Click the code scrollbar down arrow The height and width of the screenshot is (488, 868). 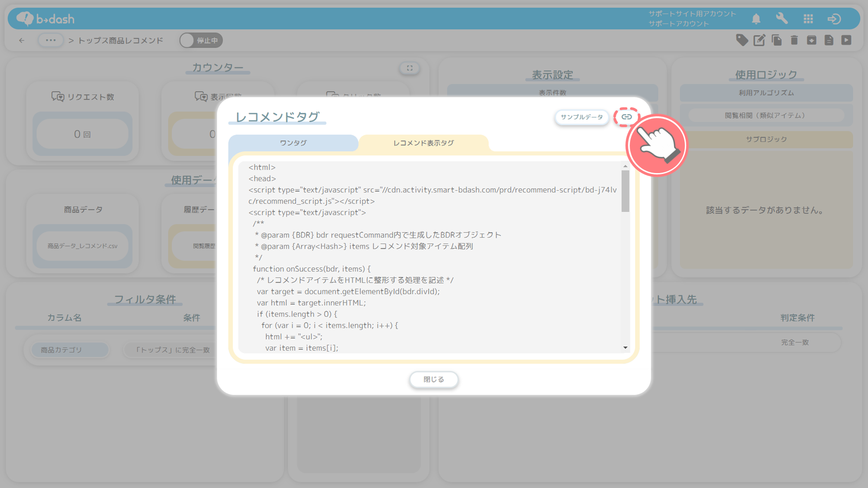625,347
